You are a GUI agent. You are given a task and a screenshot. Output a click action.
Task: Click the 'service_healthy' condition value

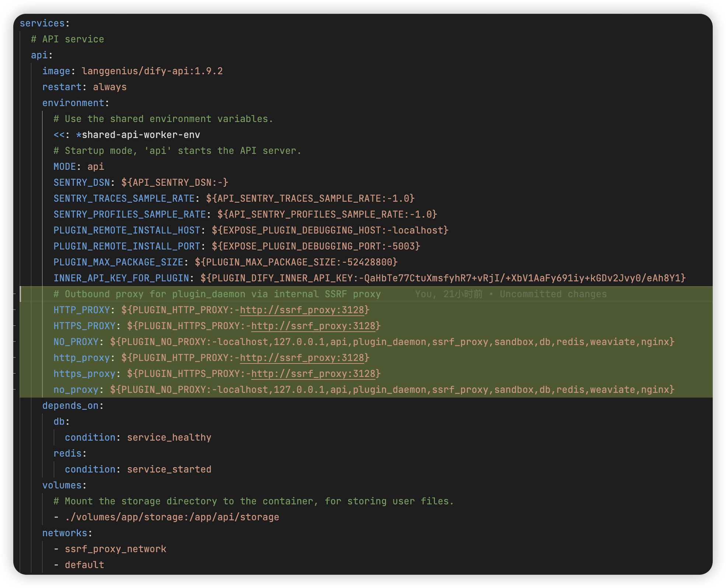(x=169, y=437)
